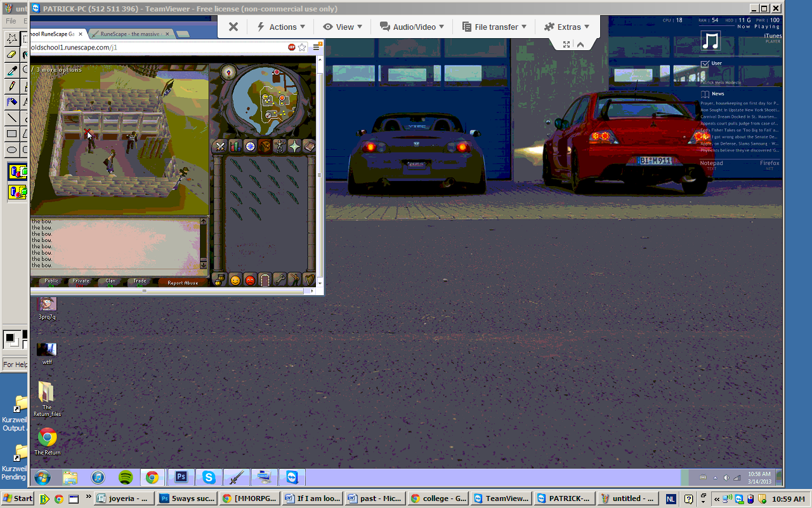Image resolution: width=812 pixels, height=508 pixels.
Task: Open the remote iTunes taskbar icon
Action: (98, 477)
